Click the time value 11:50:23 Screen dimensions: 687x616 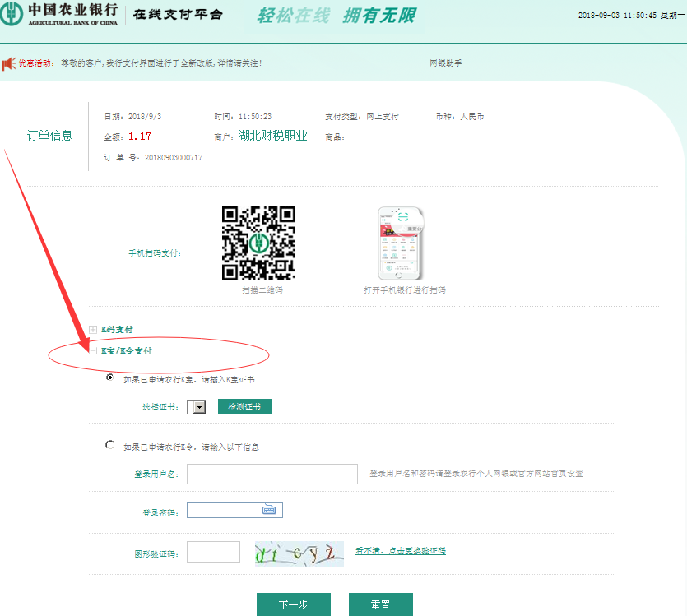tap(255, 117)
